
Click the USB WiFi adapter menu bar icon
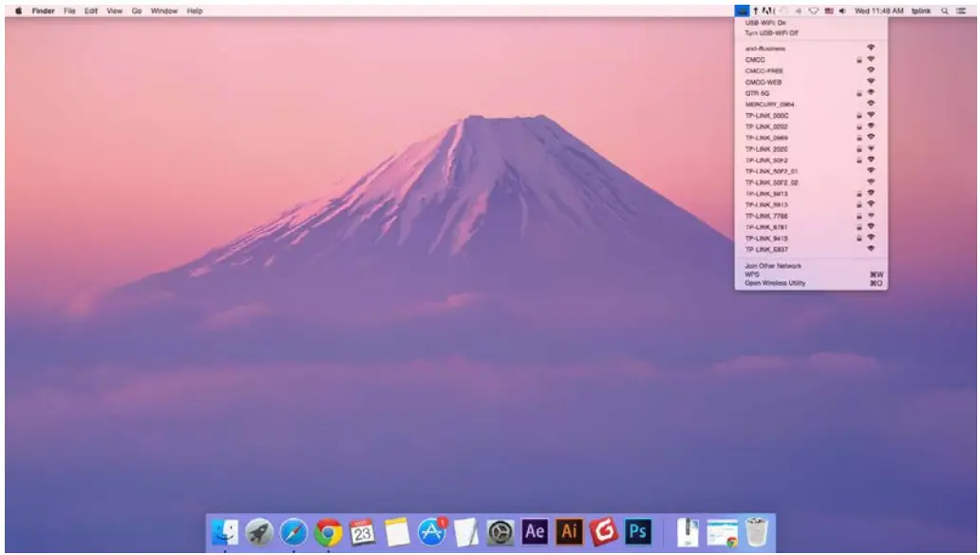coord(742,10)
